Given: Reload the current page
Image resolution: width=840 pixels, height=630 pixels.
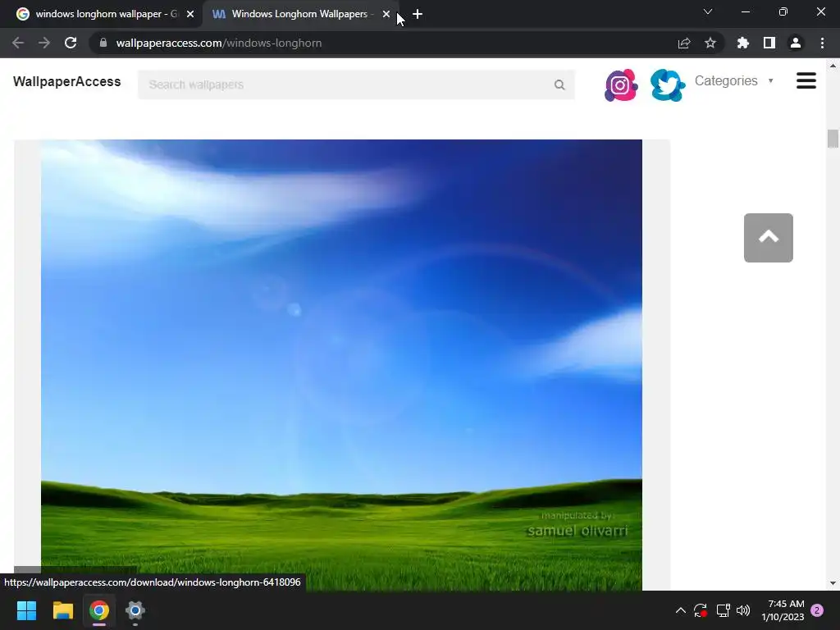Looking at the screenshot, I should coord(71,43).
